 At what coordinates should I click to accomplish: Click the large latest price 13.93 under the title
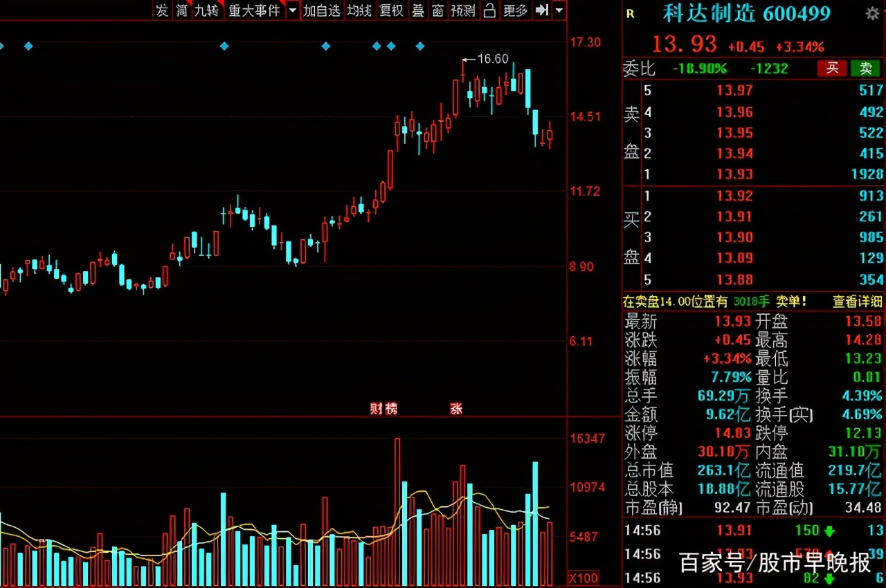pos(685,44)
